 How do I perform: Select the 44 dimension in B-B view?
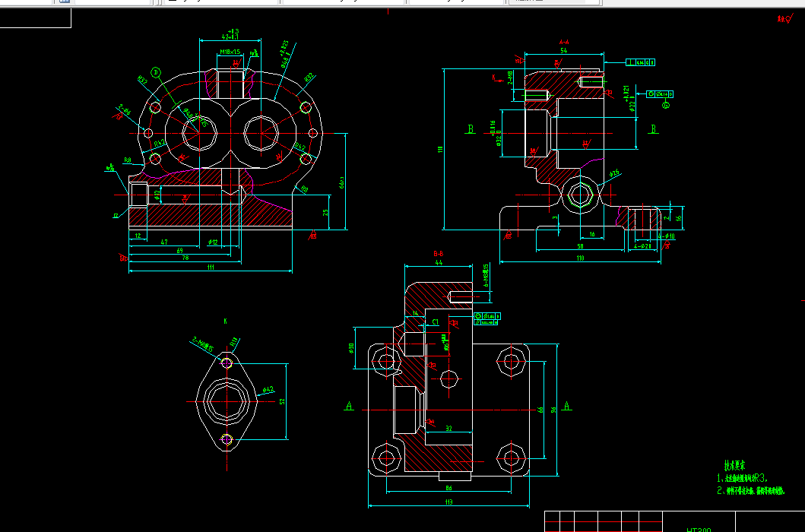pyautogui.click(x=439, y=262)
